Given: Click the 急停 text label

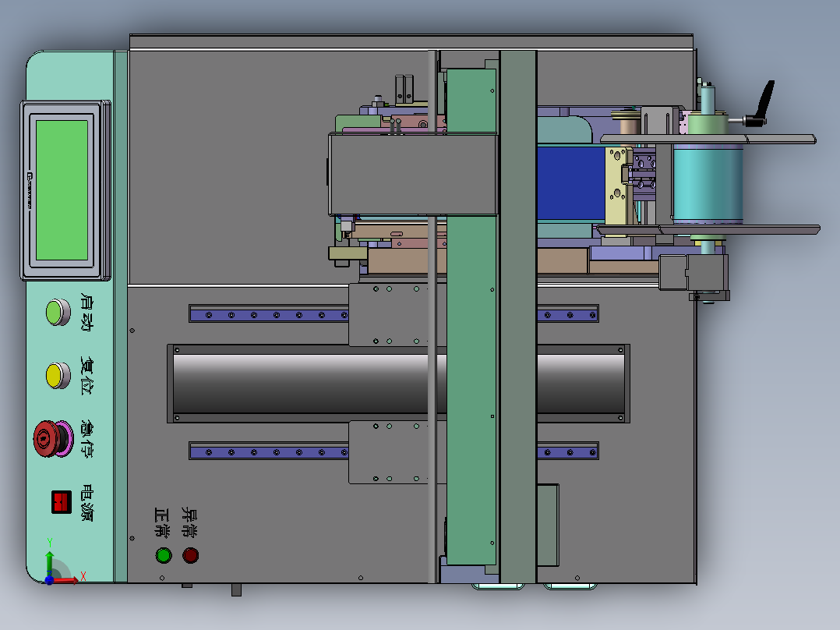Looking at the screenshot, I should pos(86,439).
